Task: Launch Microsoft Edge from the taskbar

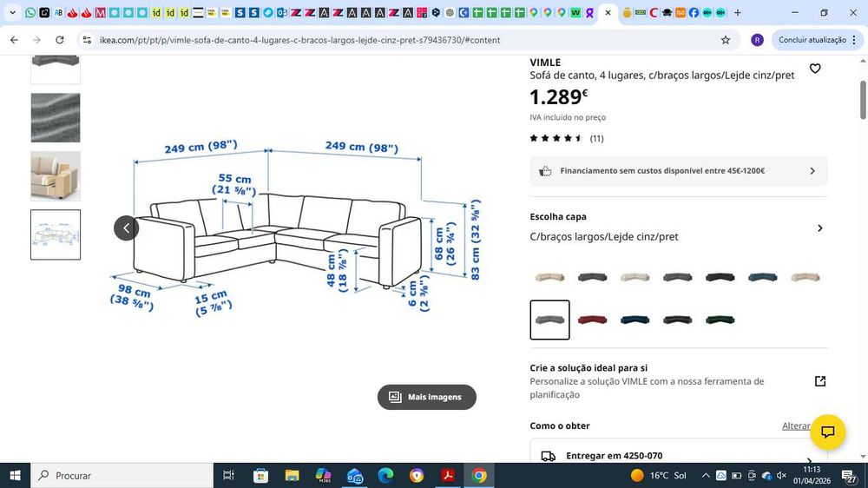Action: pos(385,475)
